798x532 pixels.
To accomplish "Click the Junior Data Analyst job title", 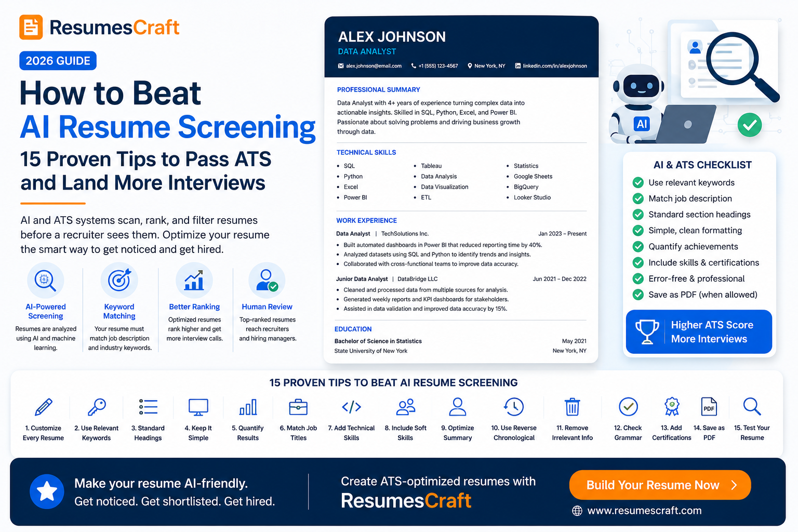I will pyautogui.click(x=362, y=279).
